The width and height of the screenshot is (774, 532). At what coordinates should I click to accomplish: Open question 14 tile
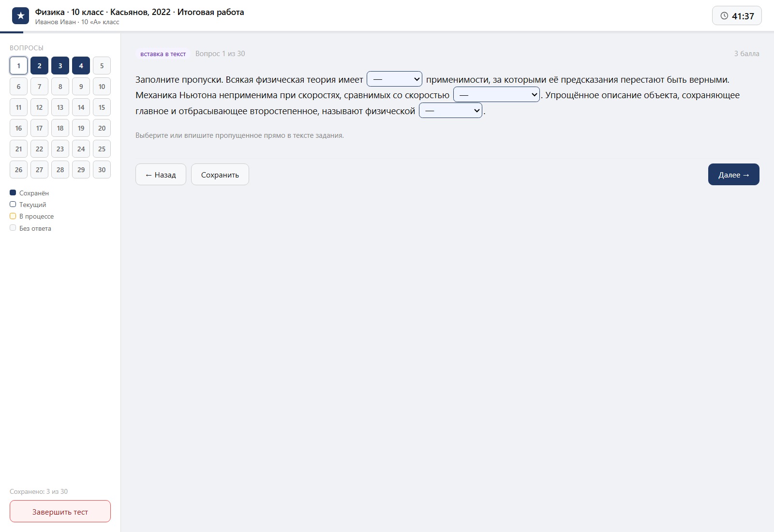tap(81, 107)
